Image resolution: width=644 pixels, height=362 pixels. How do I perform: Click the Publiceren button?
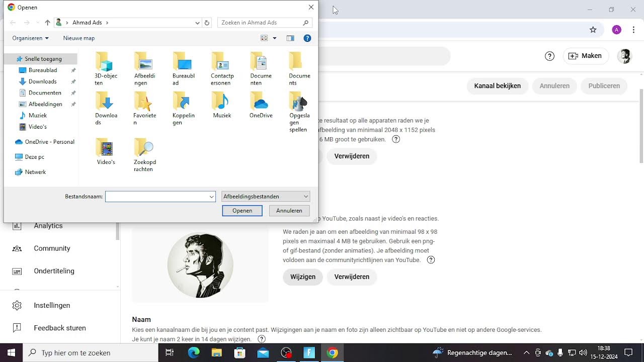(604, 86)
